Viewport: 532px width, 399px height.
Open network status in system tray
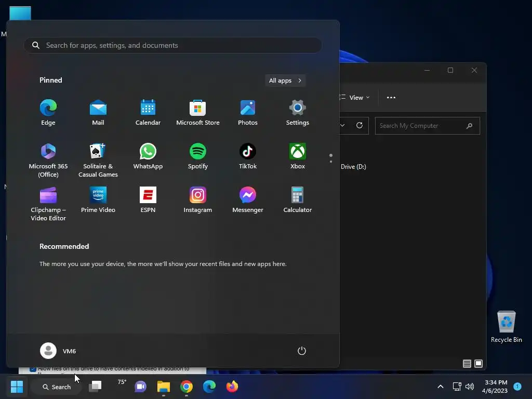click(x=457, y=387)
